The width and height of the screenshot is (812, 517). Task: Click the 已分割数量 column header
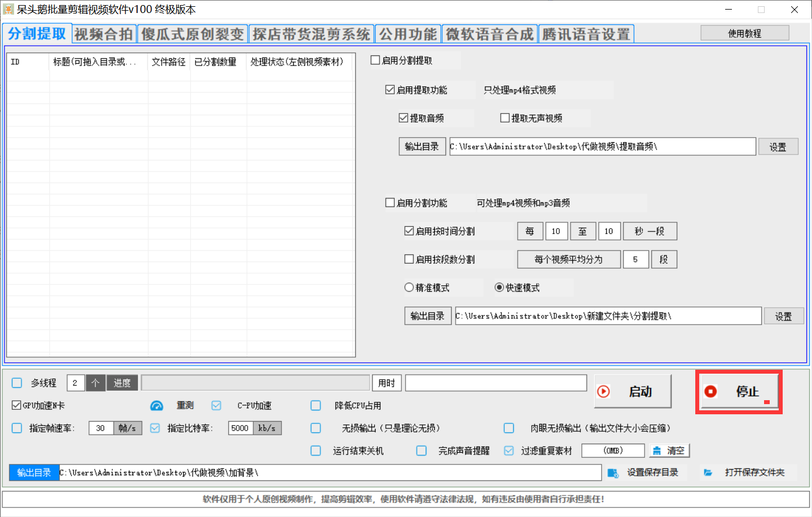(218, 62)
